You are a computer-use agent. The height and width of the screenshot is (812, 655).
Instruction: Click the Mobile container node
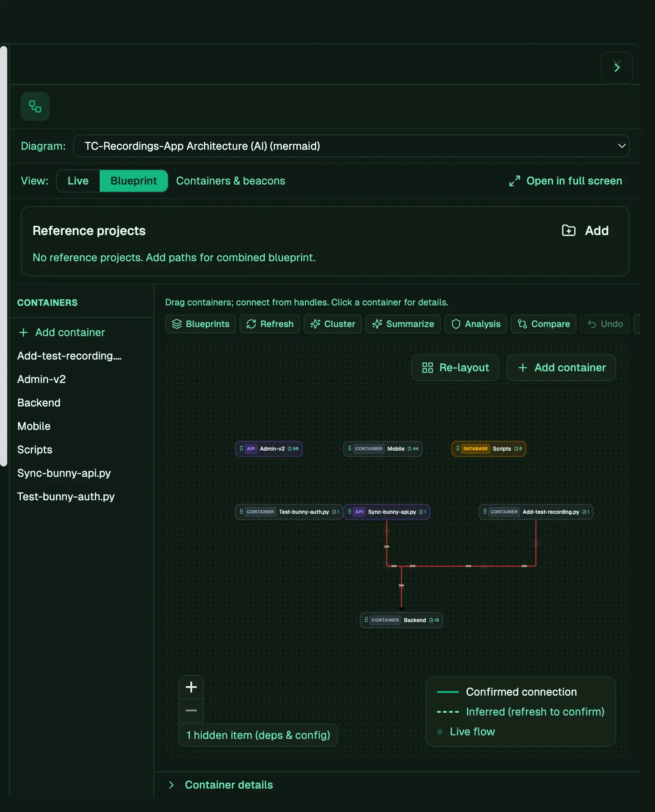pyautogui.click(x=383, y=449)
